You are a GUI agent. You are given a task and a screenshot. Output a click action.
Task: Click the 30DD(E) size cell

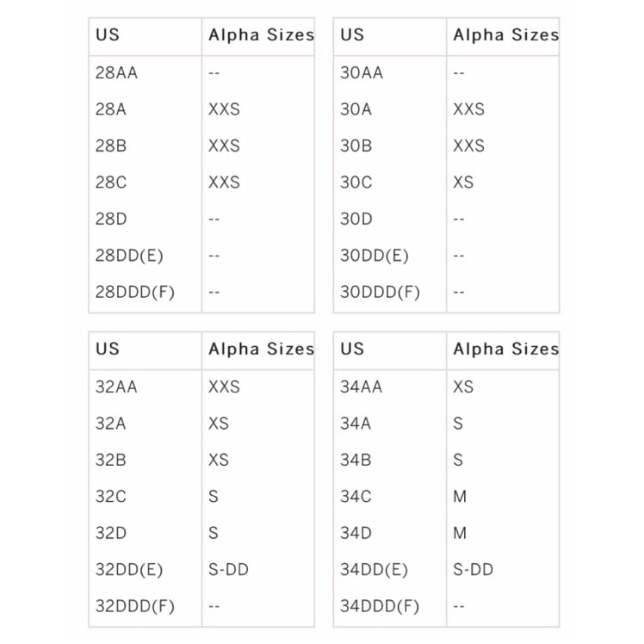pos(375,256)
